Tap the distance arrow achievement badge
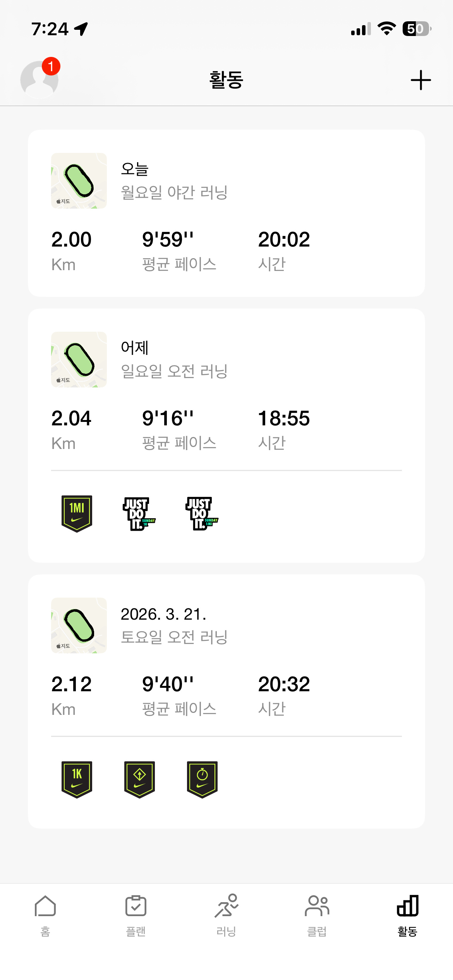453x980 pixels. (x=139, y=780)
